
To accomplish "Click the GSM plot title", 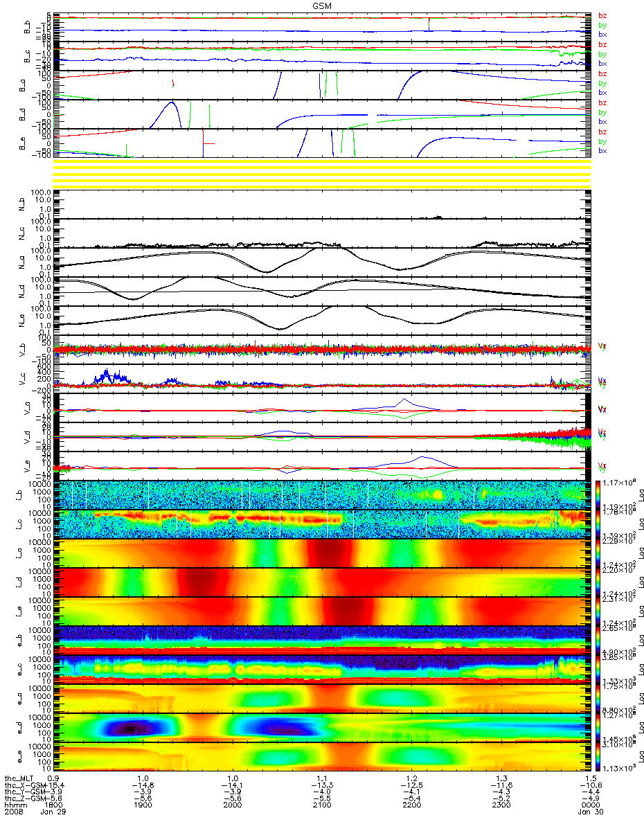I will coord(322,5).
